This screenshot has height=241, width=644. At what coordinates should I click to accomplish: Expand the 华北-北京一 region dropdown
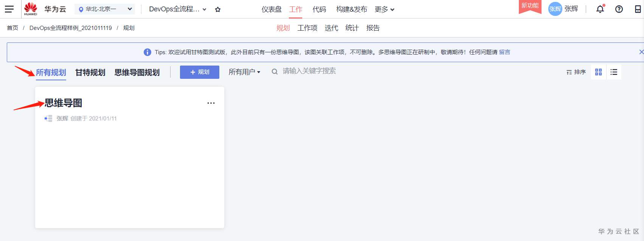pos(105,9)
